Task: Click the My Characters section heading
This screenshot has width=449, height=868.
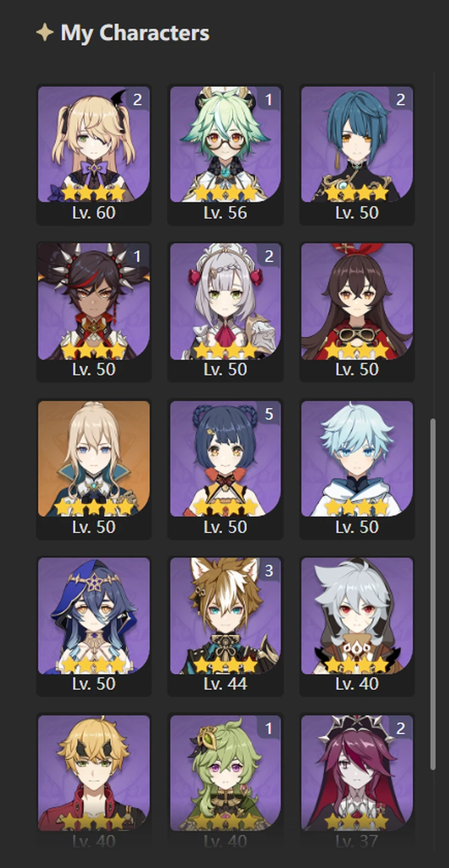Action: coord(135,33)
